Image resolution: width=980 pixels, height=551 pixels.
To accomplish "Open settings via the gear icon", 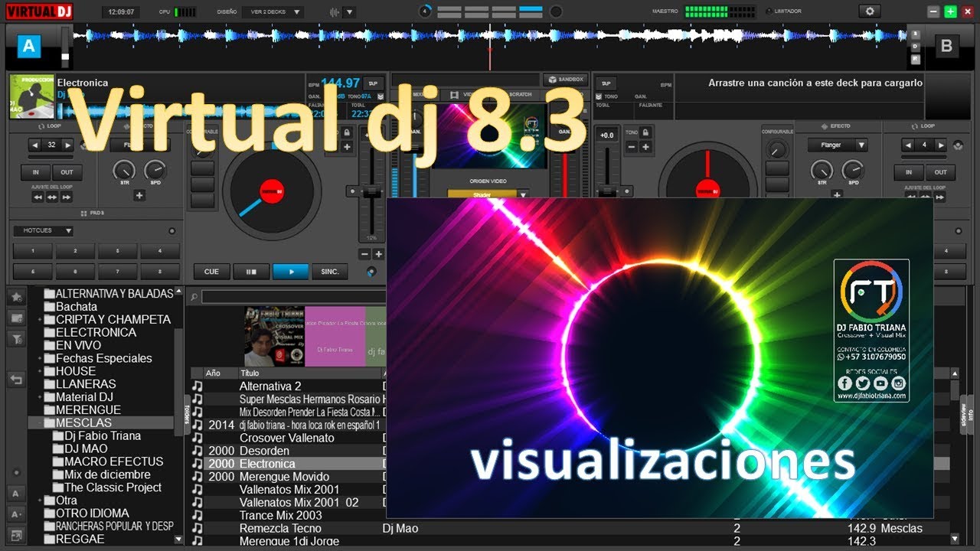I will tap(869, 11).
